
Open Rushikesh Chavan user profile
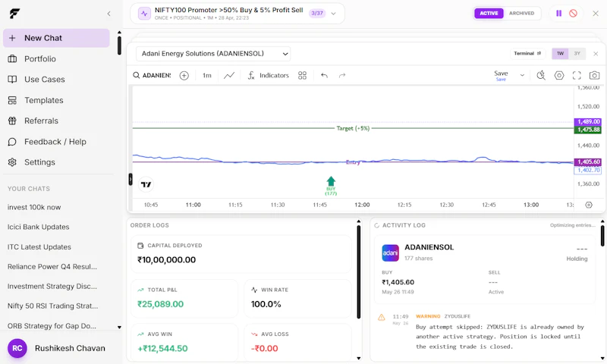pos(70,348)
